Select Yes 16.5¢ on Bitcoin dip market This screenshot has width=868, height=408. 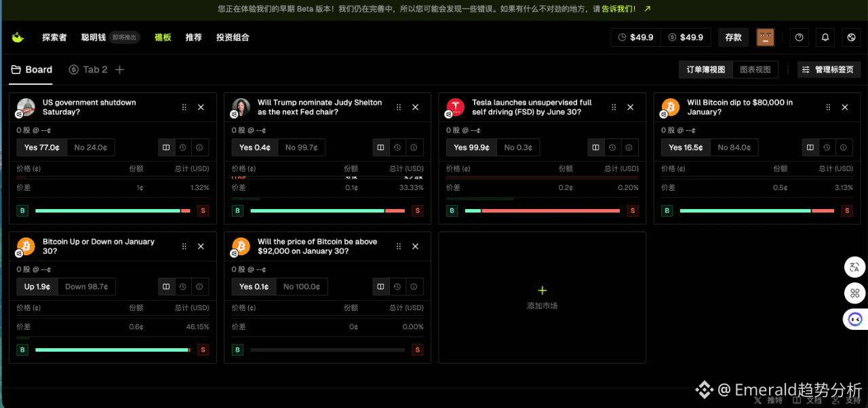tap(686, 147)
